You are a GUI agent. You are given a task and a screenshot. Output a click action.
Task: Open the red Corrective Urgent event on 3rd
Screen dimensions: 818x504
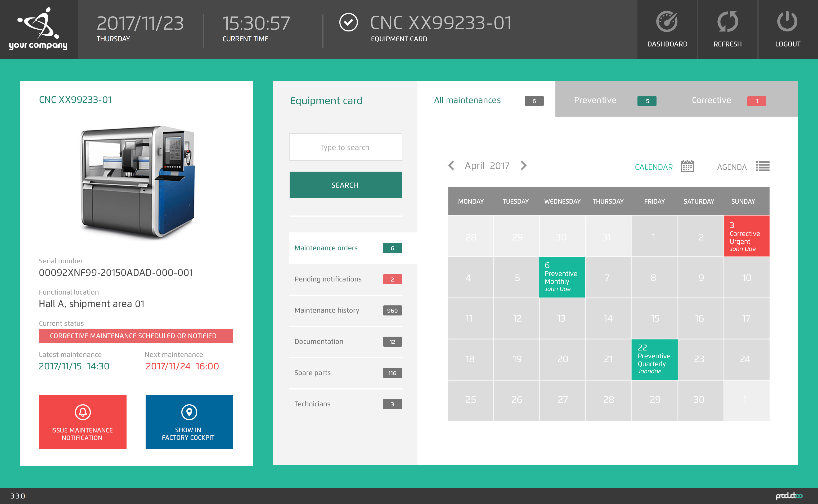pyautogui.click(x=746, y=236)
